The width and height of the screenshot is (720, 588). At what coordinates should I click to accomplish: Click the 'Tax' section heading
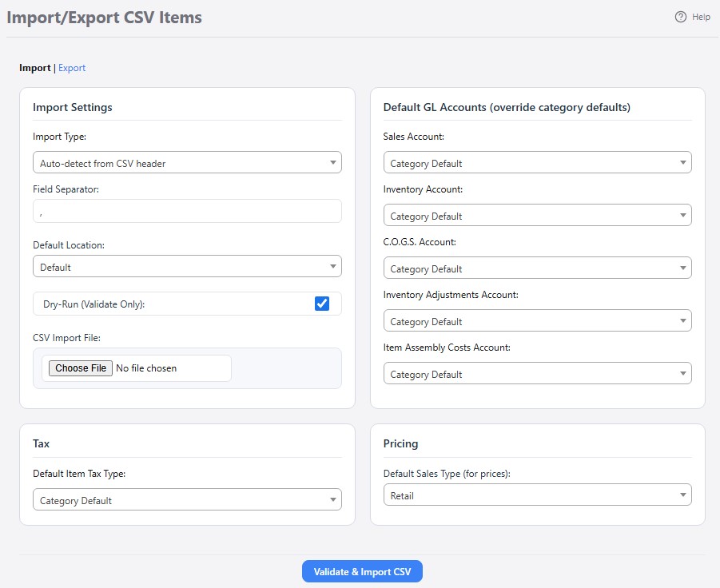[41, 444]
